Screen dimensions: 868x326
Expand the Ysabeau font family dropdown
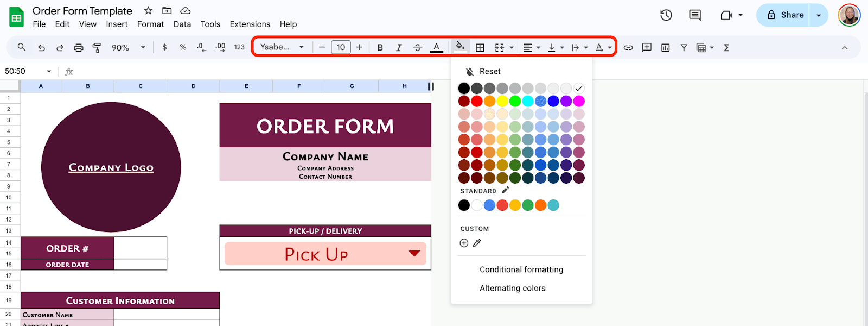pos(282,47)
